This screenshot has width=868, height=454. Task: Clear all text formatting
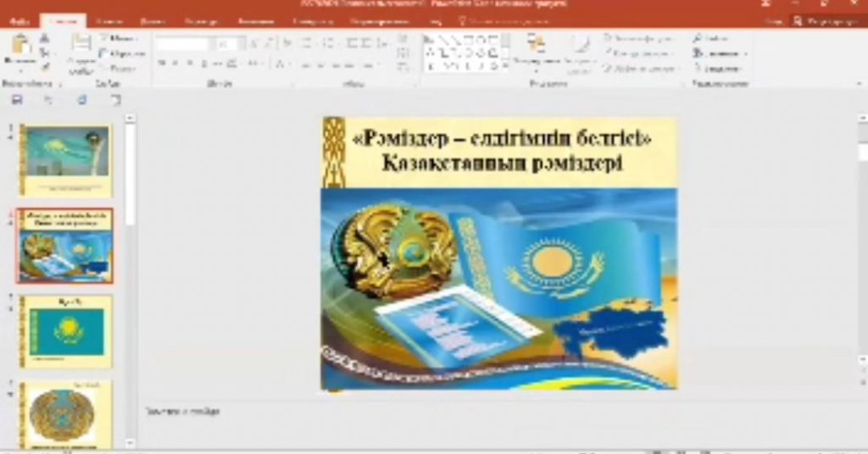coord(287,44)
